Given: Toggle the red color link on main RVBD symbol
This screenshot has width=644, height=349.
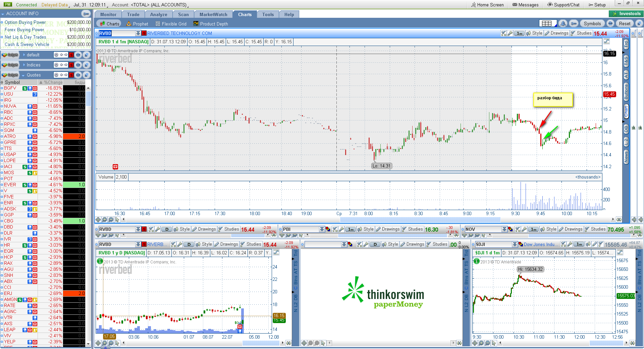Looking at the screenshot, I should click(x=144, y=33).
